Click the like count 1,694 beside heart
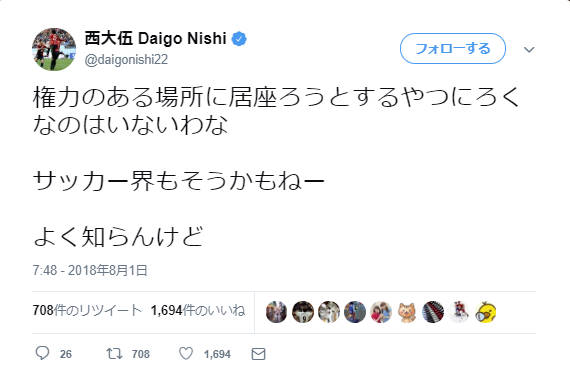Viewport: 570px width, 385px height. [x=217, y=354]
